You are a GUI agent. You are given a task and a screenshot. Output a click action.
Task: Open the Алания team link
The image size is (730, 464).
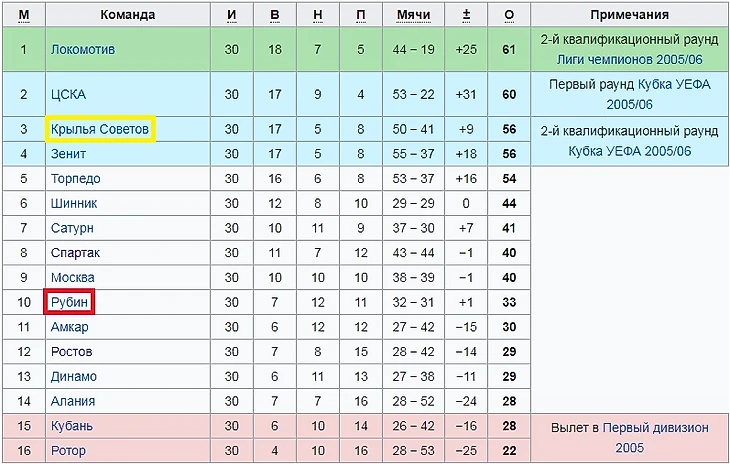[x=73, y=401]
